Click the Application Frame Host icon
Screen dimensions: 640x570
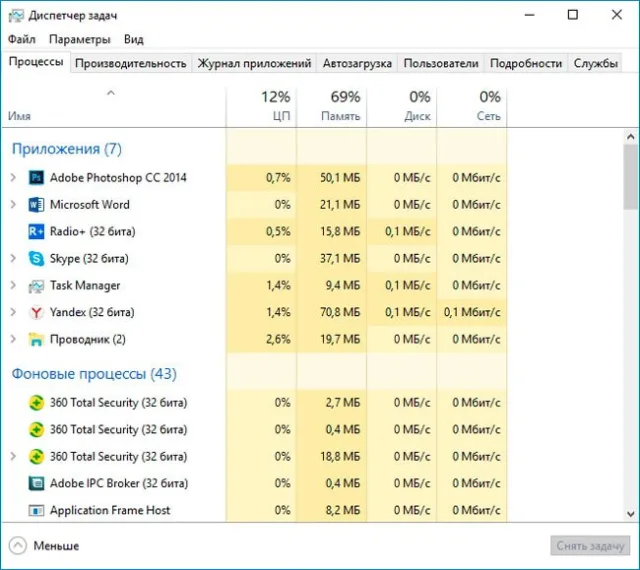pos(36,510)
